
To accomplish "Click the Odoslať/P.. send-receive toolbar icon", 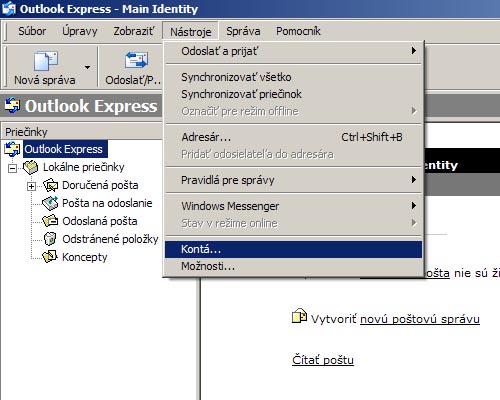I will click(136, 60).
